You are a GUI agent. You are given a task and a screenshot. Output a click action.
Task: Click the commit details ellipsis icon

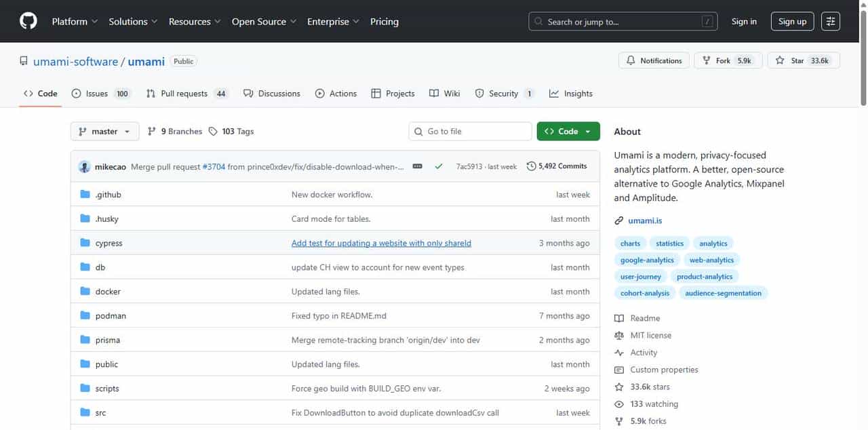pos(418,166)
